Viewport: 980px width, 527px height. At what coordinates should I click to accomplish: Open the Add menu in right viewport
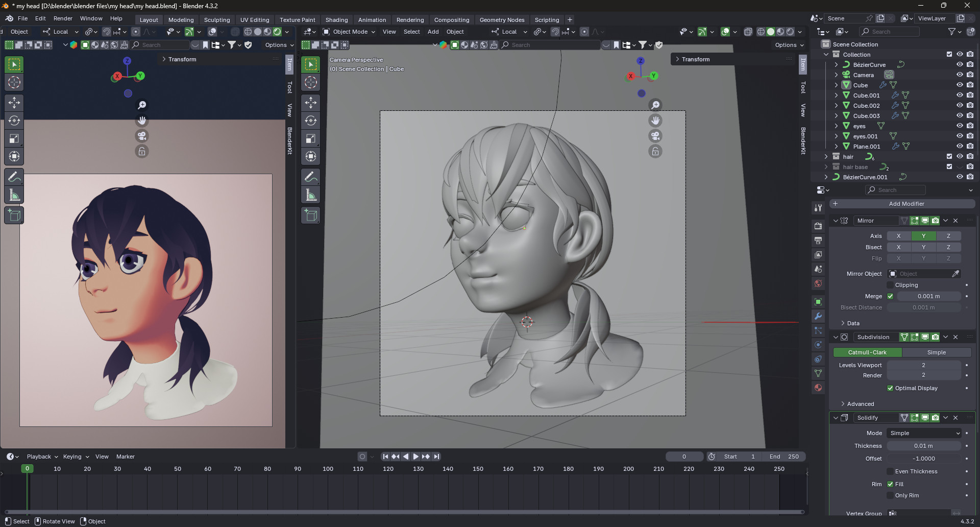(x=433, y=32)
